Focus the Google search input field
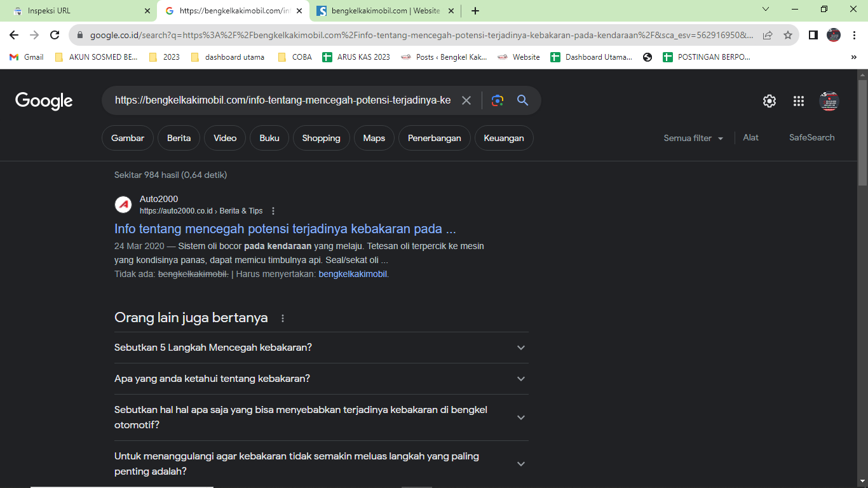The height and width of the screenshot is (488, 868). click(283, 100)
